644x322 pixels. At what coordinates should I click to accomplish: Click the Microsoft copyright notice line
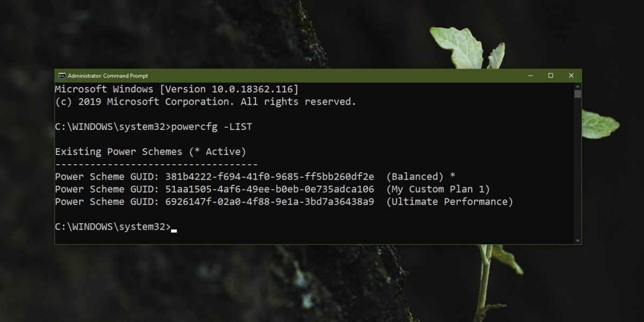coord(206,101)
